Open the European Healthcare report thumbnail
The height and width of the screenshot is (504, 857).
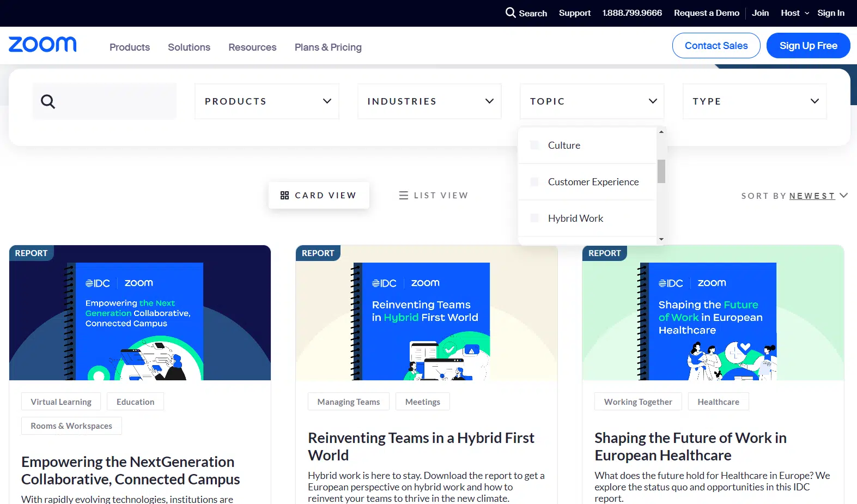[x=713, y=313]
